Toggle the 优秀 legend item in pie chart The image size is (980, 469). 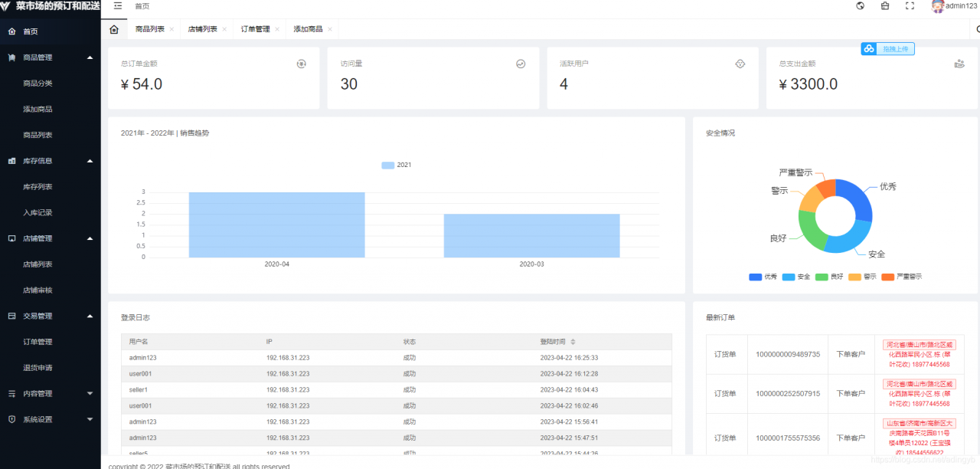[x=763, y=277]
